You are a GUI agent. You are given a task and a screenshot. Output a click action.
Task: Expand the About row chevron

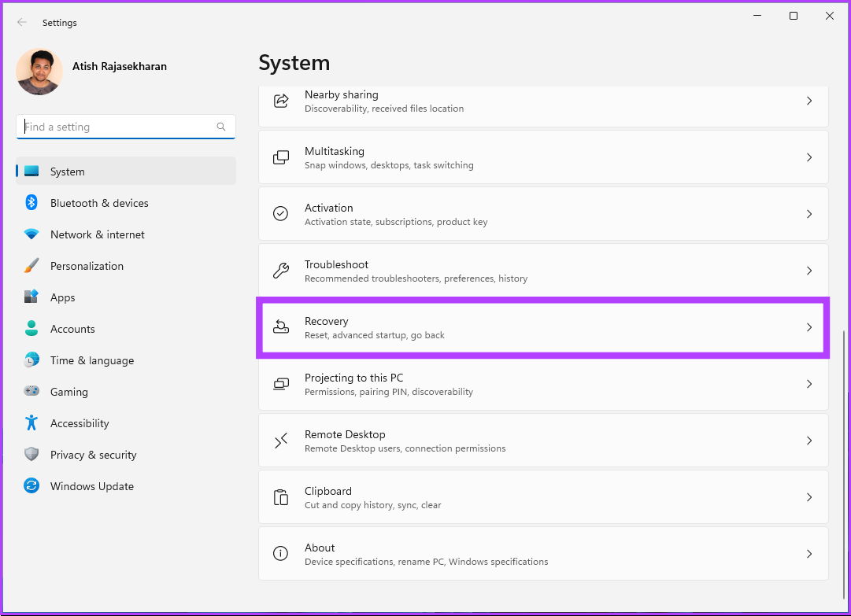(x=808, y=554)
